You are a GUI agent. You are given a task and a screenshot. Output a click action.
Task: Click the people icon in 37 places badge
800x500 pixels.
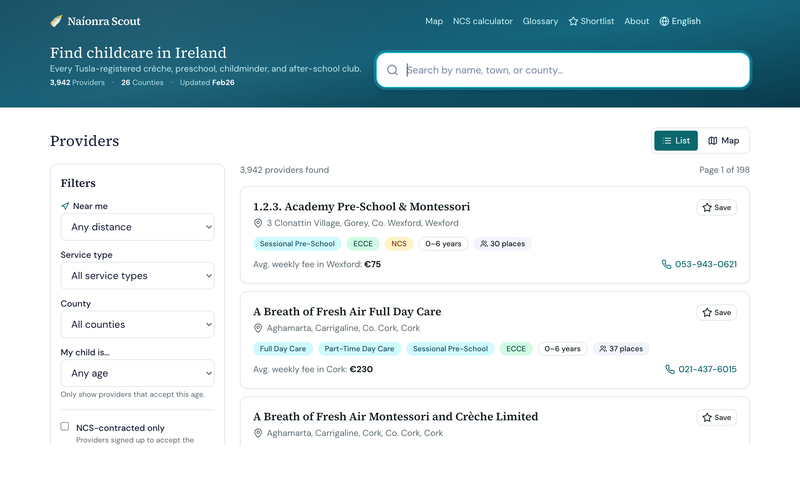(x=603, y=349)
